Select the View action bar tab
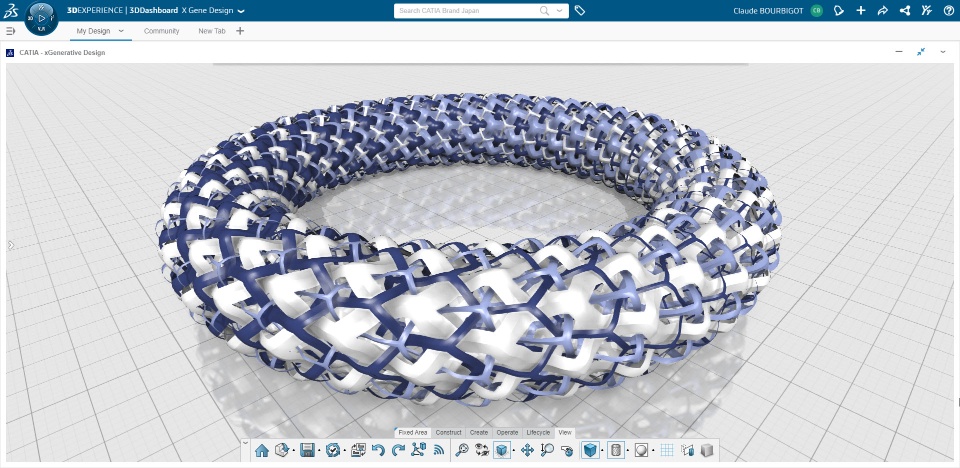960x468 pixels. click(x=565, y=432)
